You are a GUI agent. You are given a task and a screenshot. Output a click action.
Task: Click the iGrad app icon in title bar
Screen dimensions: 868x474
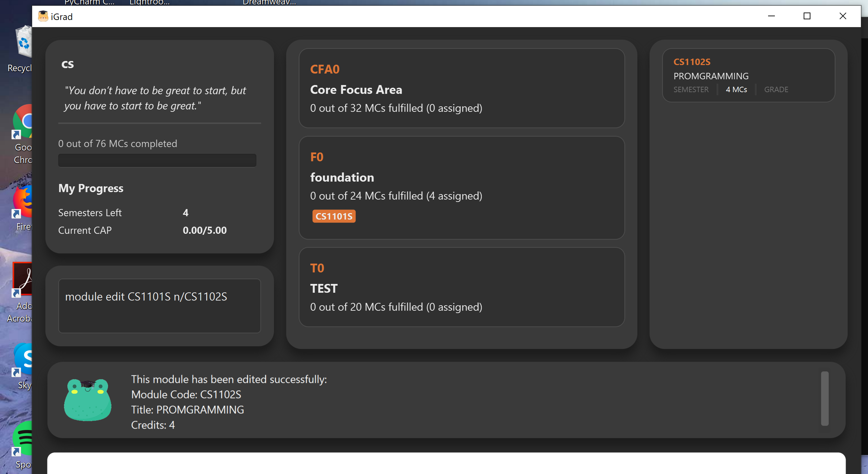point(43,16)
